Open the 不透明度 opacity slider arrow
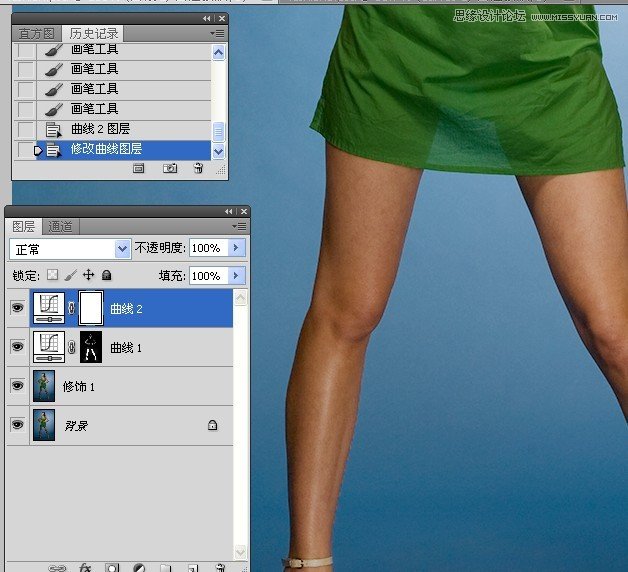The width and height of the screenshot is (628, 572). 237,248
